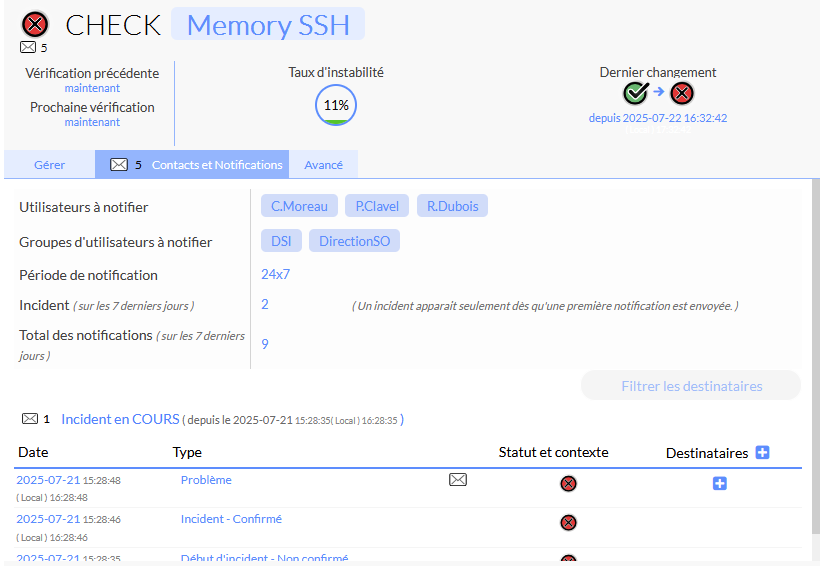Image resolution: width=820 pixels, height=566 pixels.
Task: Click the C.Moreau user tag
Action: 299,206
